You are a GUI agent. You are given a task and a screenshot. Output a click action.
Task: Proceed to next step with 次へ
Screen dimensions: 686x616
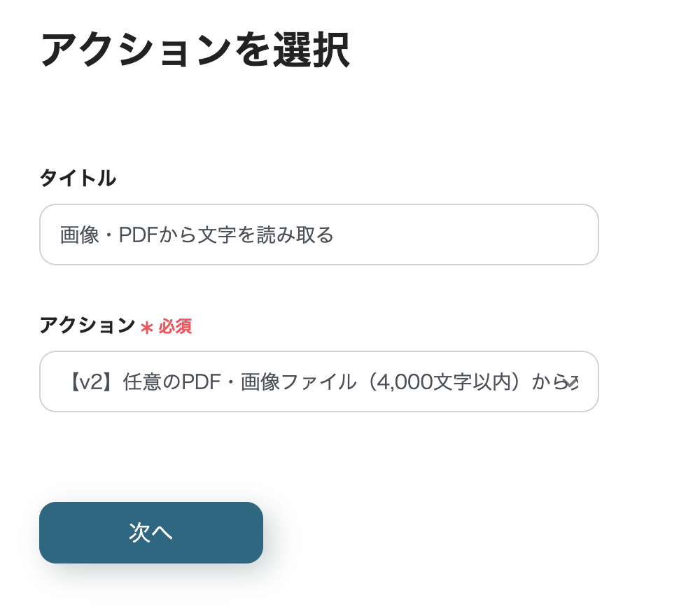[x=150, y=533]
